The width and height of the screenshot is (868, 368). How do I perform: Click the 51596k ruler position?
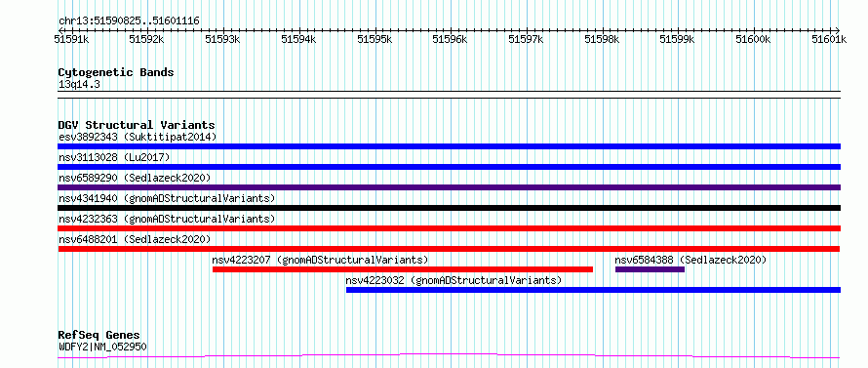point(450,39)
